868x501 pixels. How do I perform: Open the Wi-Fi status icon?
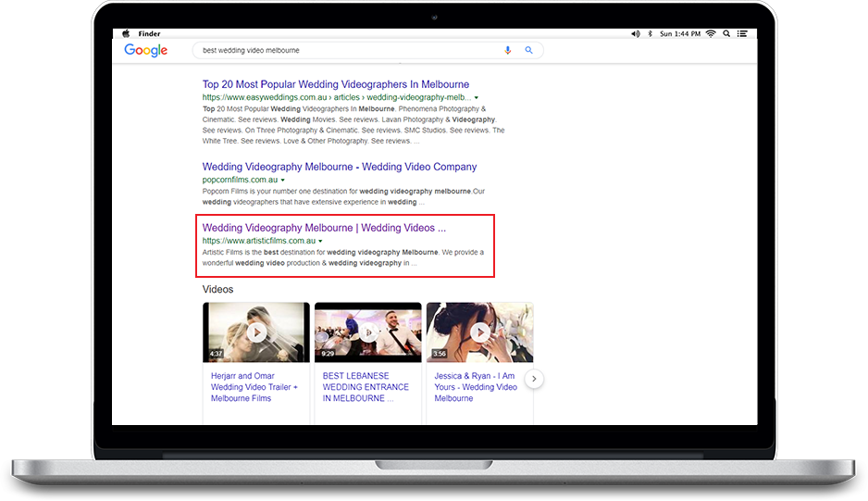coord(712,34)
